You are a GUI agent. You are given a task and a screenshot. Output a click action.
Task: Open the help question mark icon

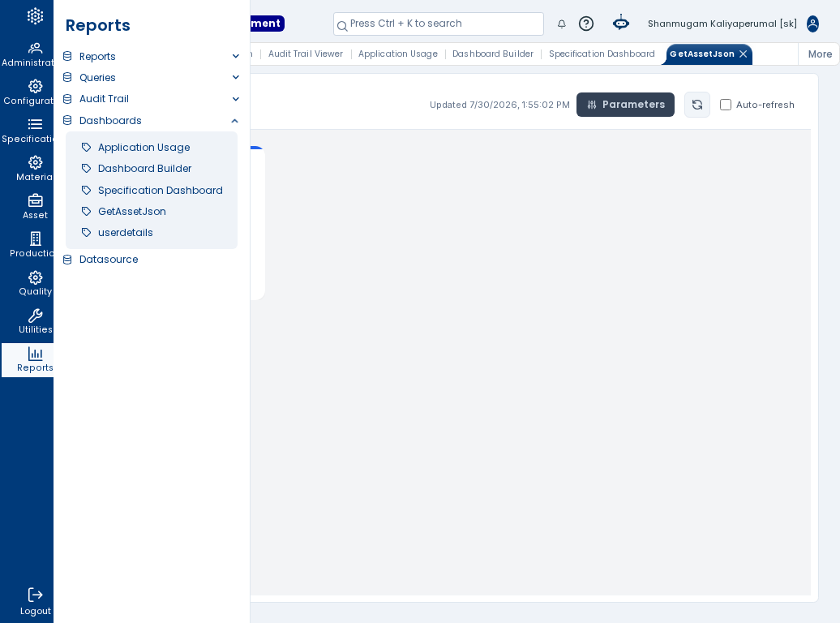(586, 24)
